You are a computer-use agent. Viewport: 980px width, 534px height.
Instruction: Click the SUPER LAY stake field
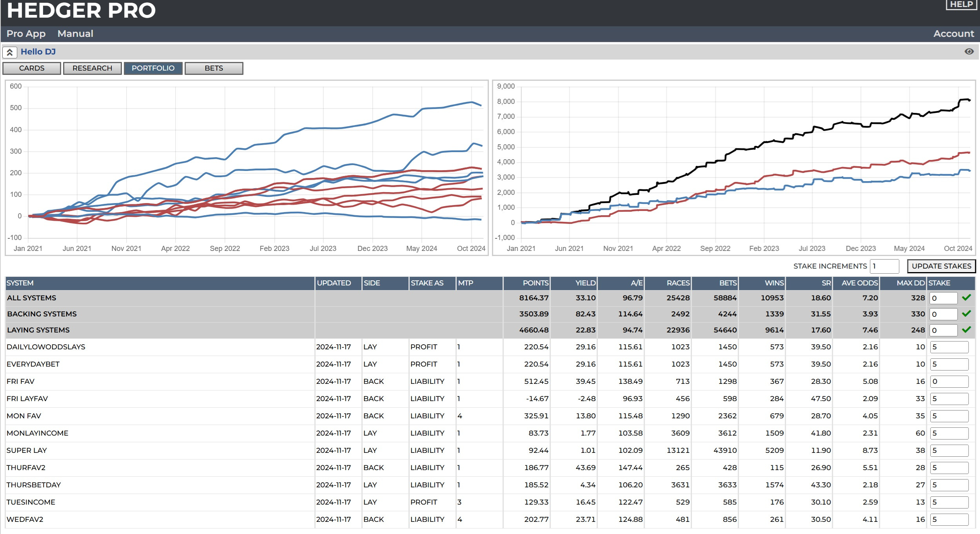[949, 450]
